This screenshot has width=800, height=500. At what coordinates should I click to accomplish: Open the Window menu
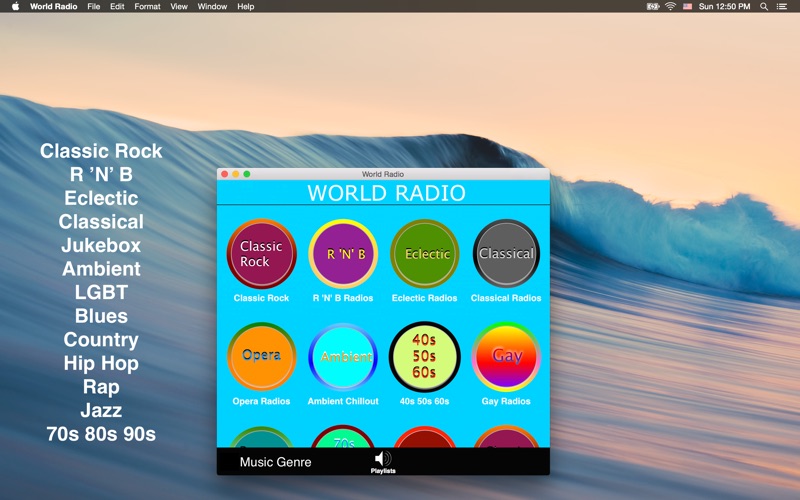tap(212, 6)
